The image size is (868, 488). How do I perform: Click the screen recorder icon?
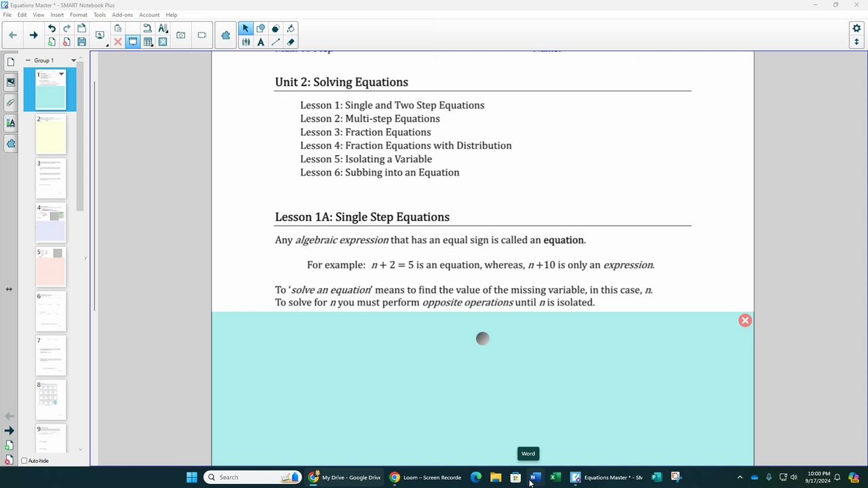click(202, 35)
